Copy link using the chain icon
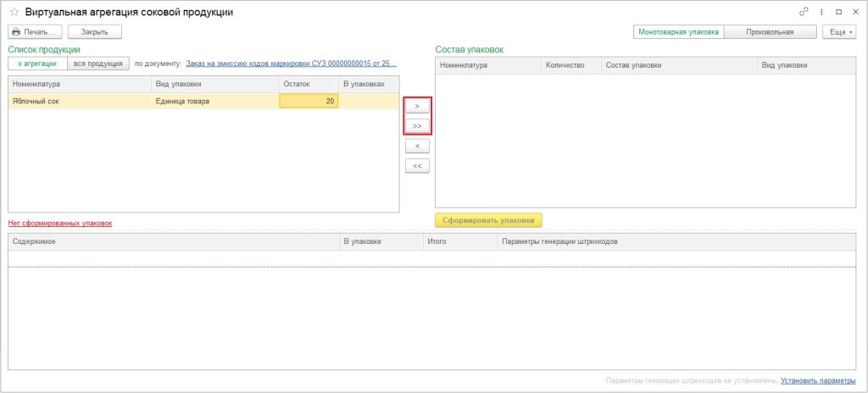This screenshot has width=868, height=393. click(x=804, y=12)
